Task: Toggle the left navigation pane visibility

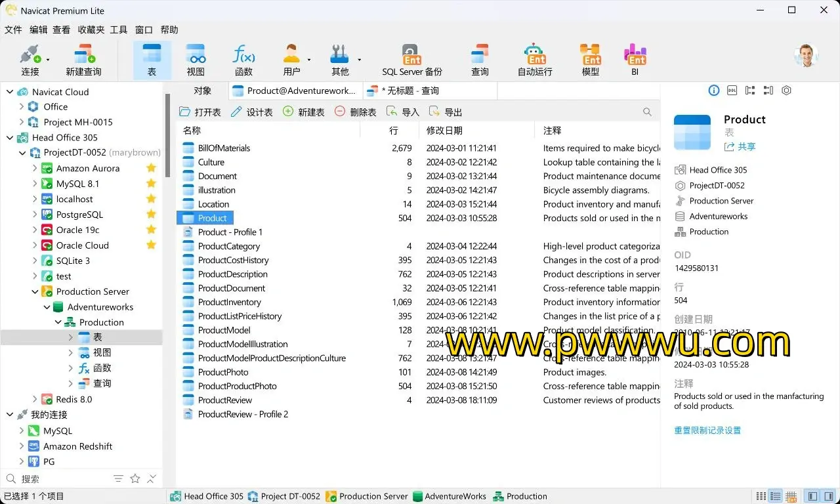Action: pos(812,497)
